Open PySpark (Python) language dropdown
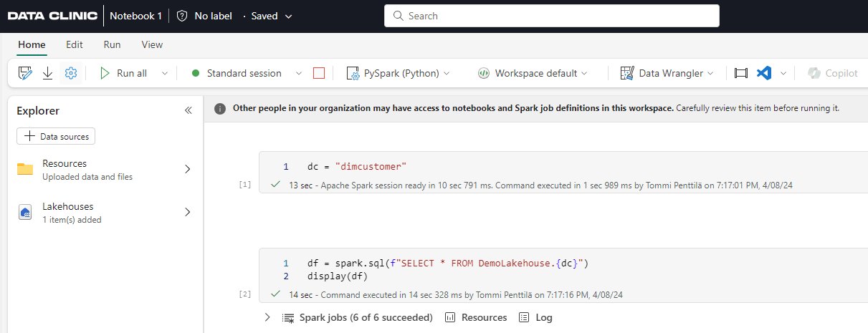The width and height of the screenshot is (868, 333). point(398,73)
